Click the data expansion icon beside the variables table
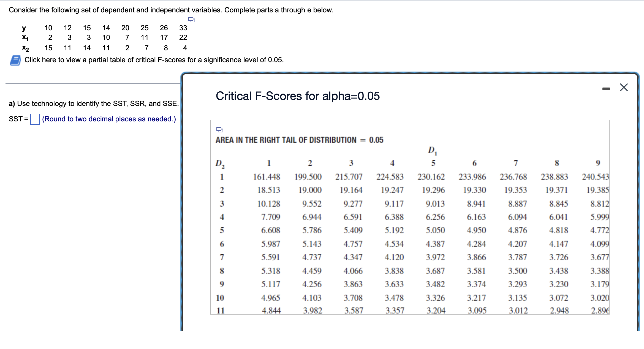The width and height of the screenshot is (644, 349). (191, 20)
